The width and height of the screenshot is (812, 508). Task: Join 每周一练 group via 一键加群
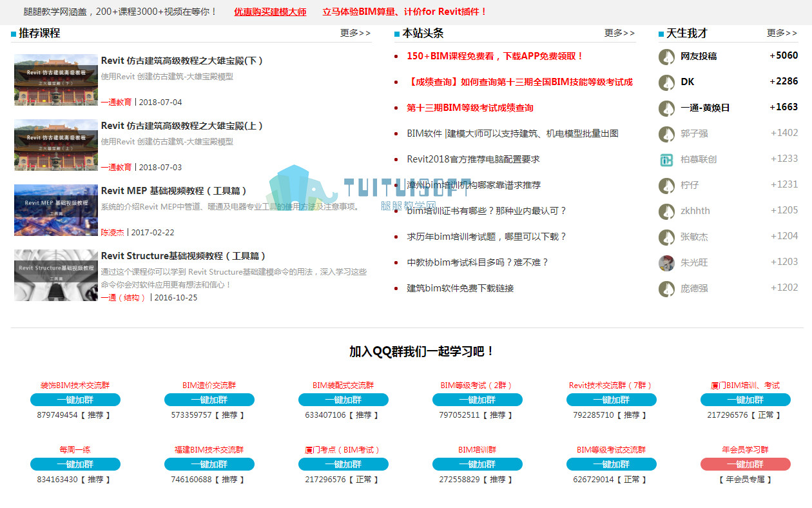tap(75, 464)
